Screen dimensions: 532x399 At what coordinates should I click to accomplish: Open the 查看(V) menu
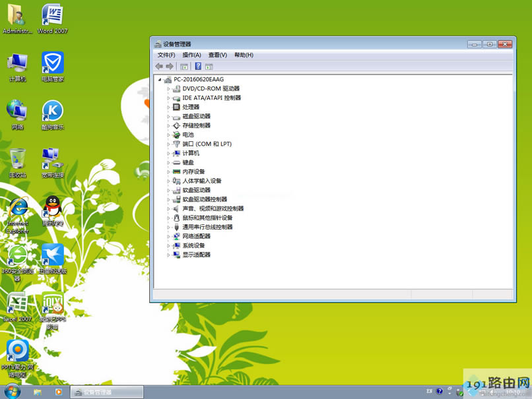click(217, 55)
